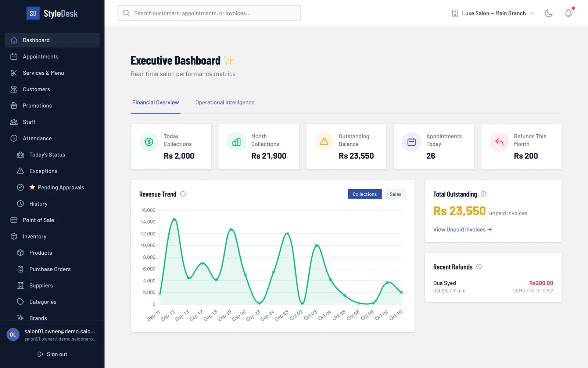
Task: Switch to Operational Intelligence tab
Action: pos(225,103)
